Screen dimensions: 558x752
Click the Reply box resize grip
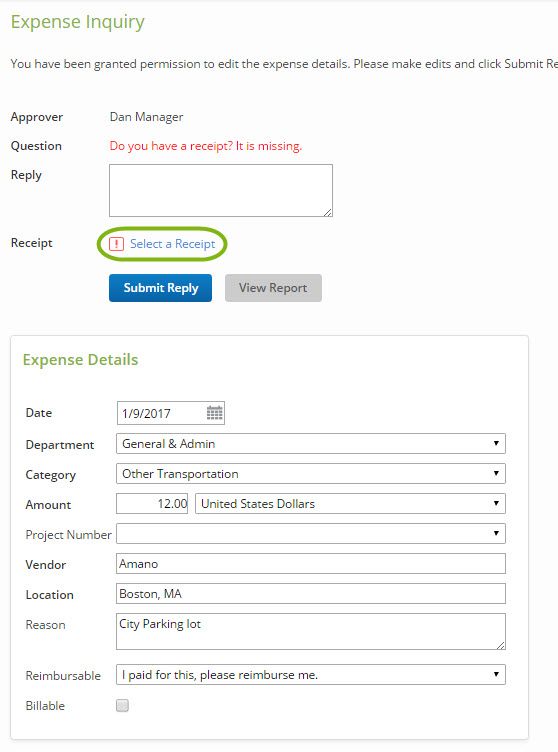[327, 212]
